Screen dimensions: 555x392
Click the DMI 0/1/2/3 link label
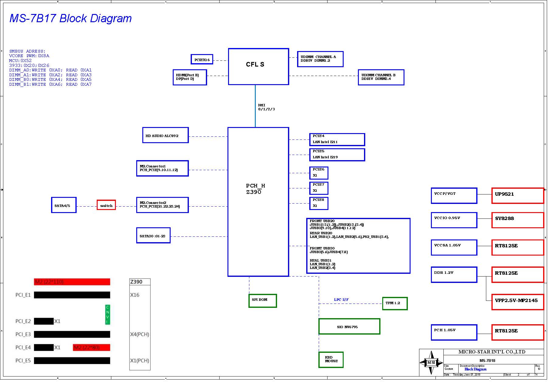[266, 107]
